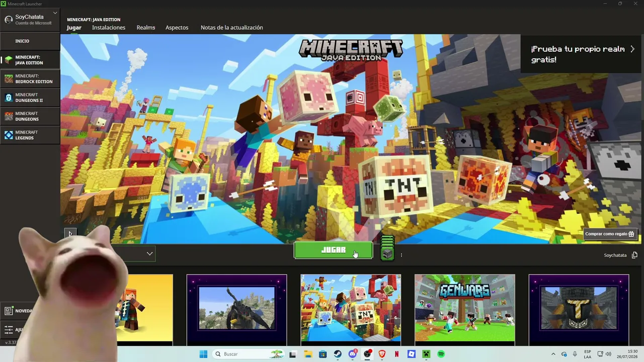The height and width of the screenshot is (362, 644).
Task: Open File Explorer from the taskbar
Action: [308, 354]
